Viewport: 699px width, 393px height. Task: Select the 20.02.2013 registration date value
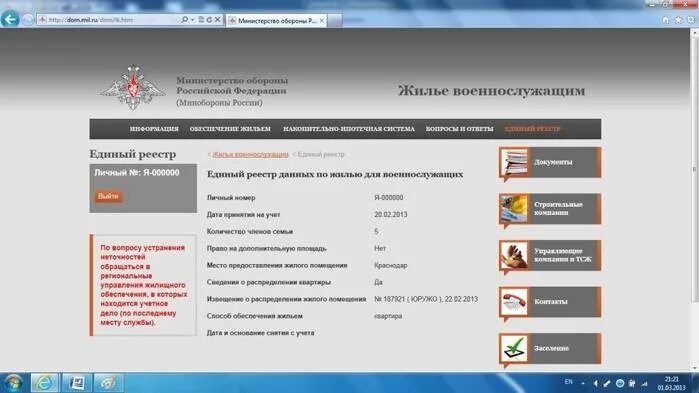(391, 214)
